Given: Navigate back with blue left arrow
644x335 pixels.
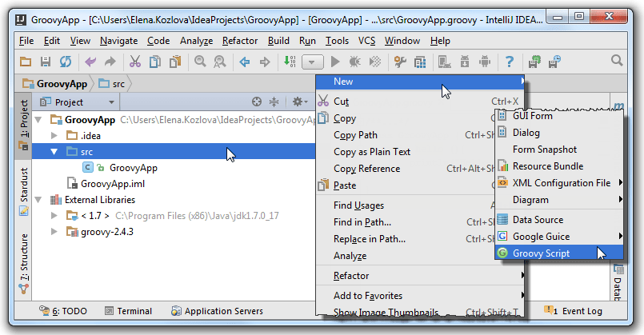Looking at the screenshot, I should 245,62.
